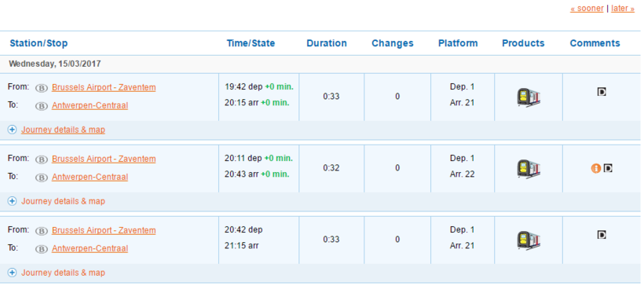Expand the plus icon for the 20:11 journey details

click(x=13, y=201)
